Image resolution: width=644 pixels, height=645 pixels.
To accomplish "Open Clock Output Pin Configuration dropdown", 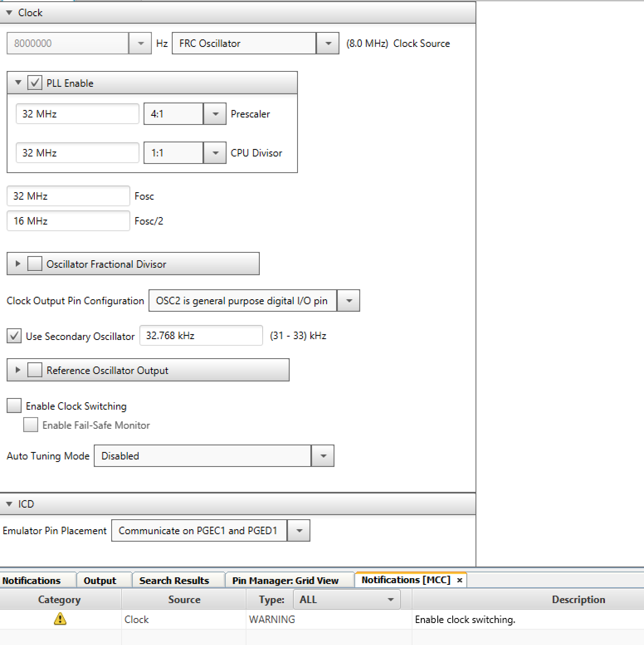I will coord(349,301).
